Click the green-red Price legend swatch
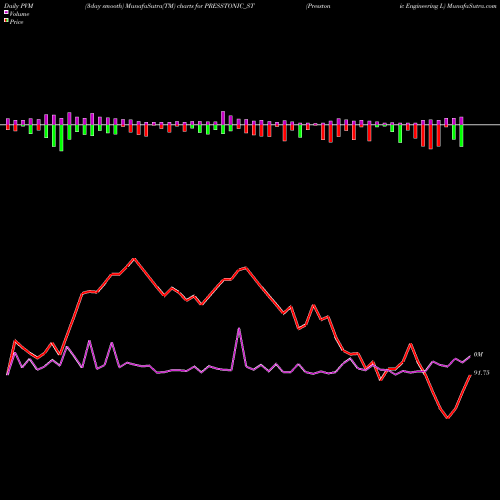 [x=6, y=21]
